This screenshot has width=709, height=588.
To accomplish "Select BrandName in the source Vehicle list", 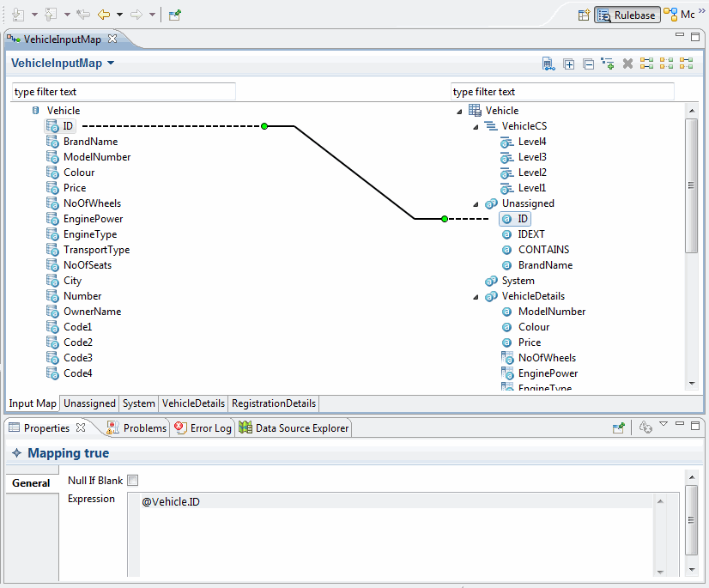I will pyautogui.click(x=90, y=142).
